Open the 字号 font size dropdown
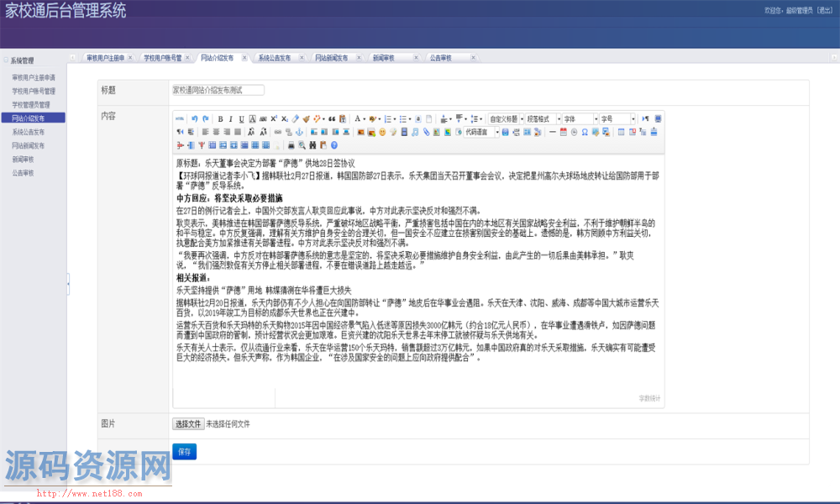This screenshot has width=840, height=504. tap(617, 119)
